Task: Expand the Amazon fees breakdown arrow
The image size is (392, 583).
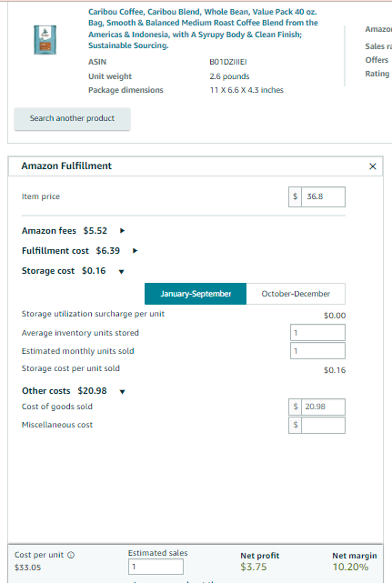Action: pyautogui.click(x=122, y=231)
